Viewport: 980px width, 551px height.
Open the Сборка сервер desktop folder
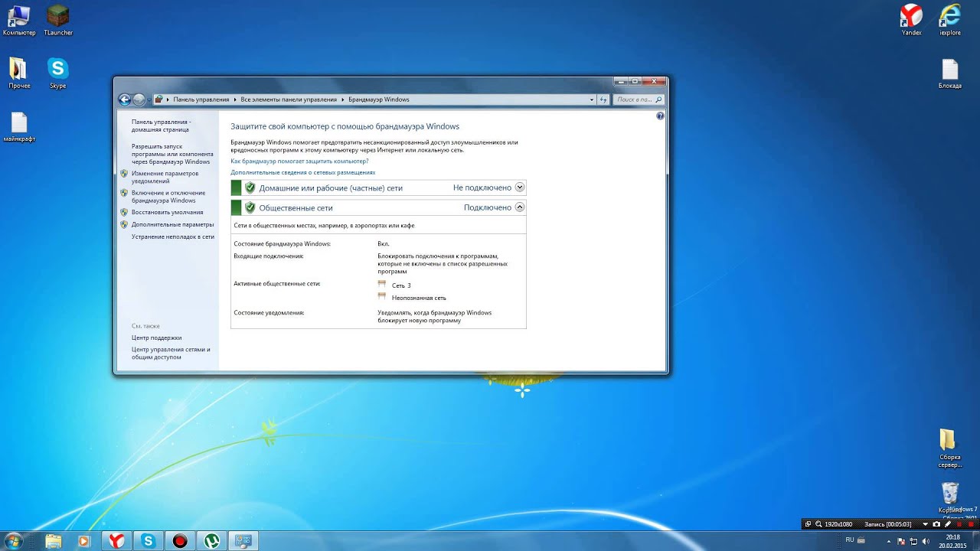click(x=949, y=448)
